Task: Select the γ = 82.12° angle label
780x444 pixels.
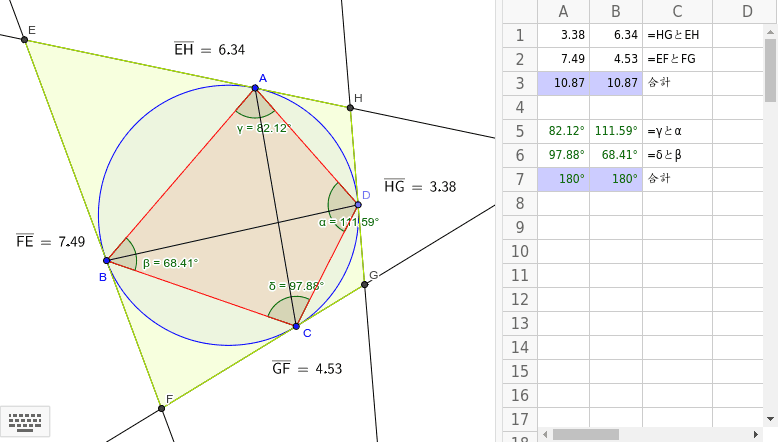Action: click(x=264, y=128)
